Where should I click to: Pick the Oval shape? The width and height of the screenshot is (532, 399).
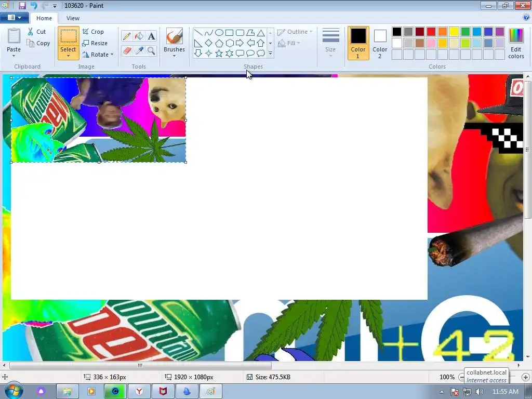pos(219,33)
